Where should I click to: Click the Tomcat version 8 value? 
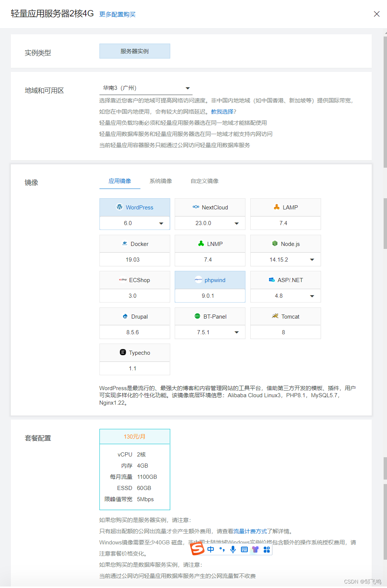pos(283,332)
